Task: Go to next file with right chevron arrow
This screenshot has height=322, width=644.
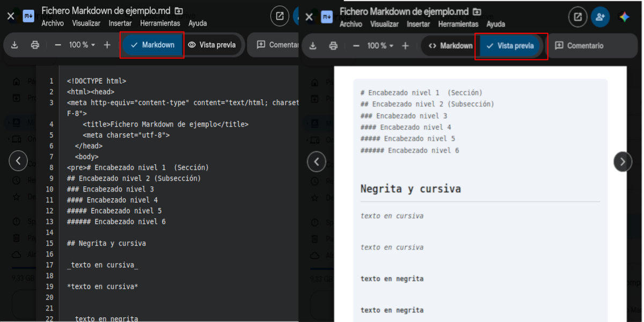Action: (623, 161)
